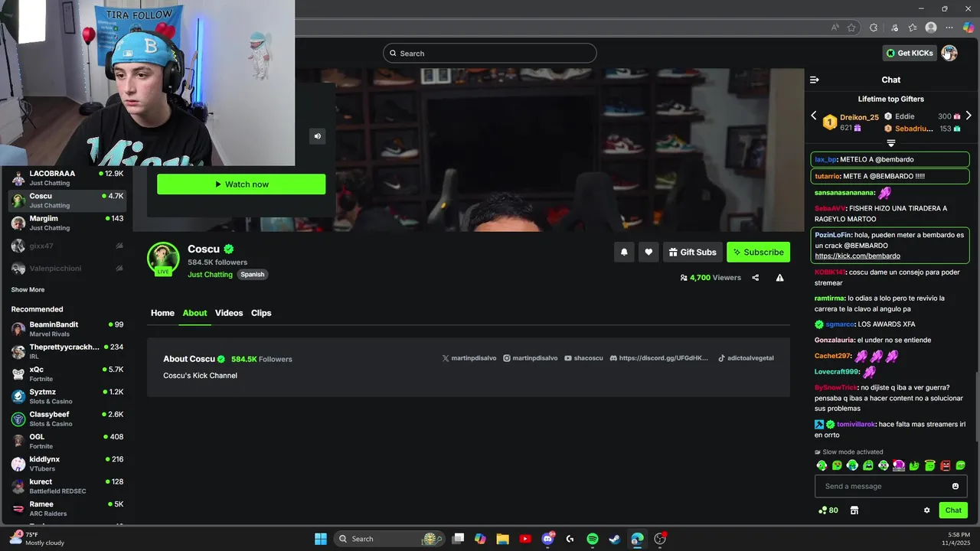This screenshot has width=980, height=551.
Task: Open File Explorer from the taskbar
Action: coord(502,539)
